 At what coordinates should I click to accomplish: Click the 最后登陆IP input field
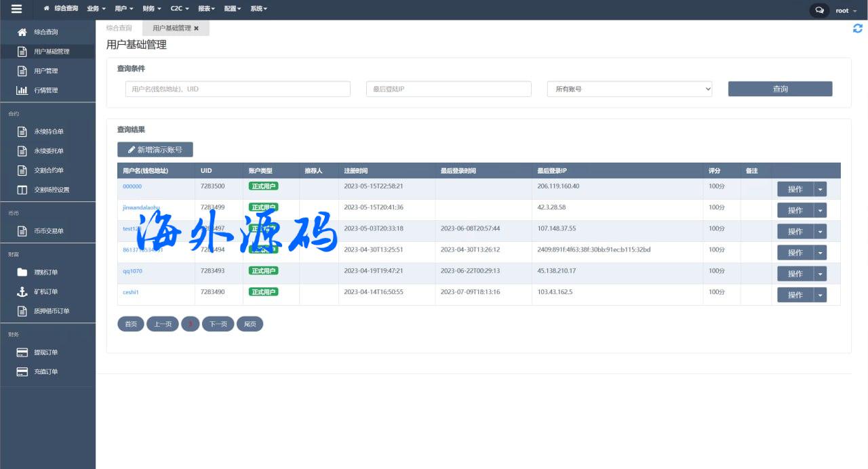[x=448, y=89]
